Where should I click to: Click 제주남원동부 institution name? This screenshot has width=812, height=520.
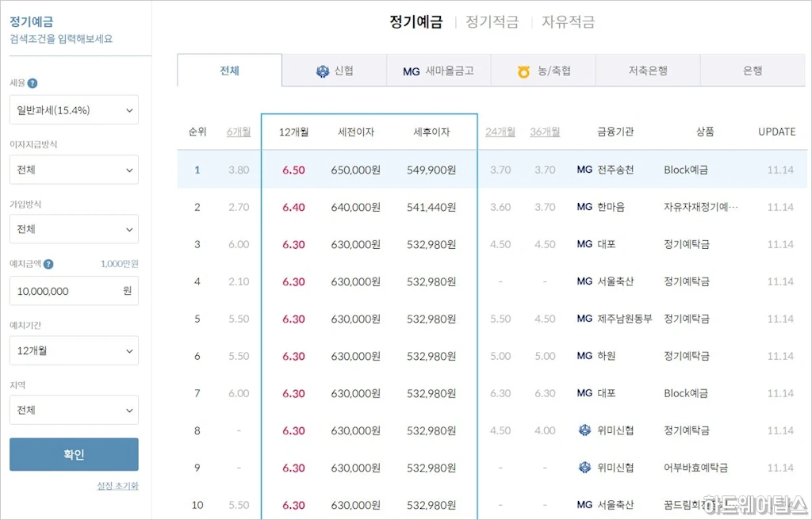pyautogui.click(x=625, y=319)
